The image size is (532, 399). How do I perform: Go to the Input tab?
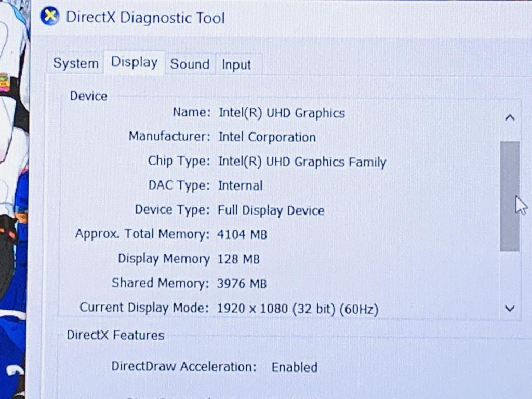[236, 64]
